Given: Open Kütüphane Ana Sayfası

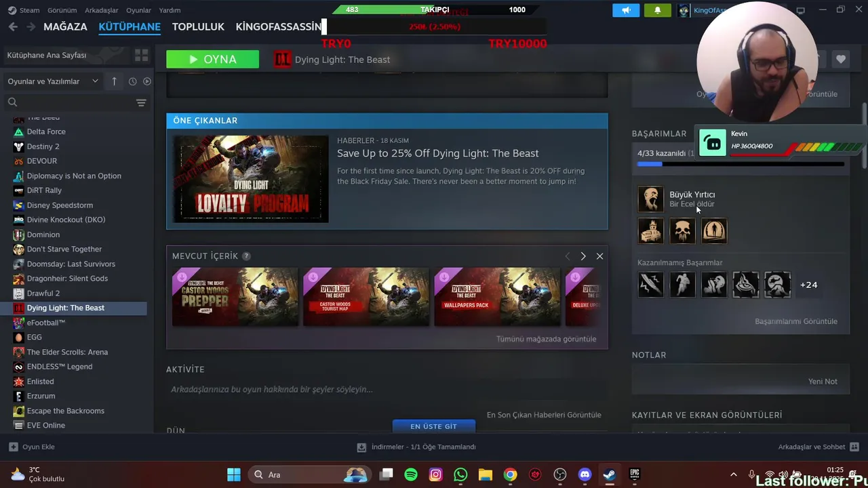Looking at the screenshot, I should [47, 55].
